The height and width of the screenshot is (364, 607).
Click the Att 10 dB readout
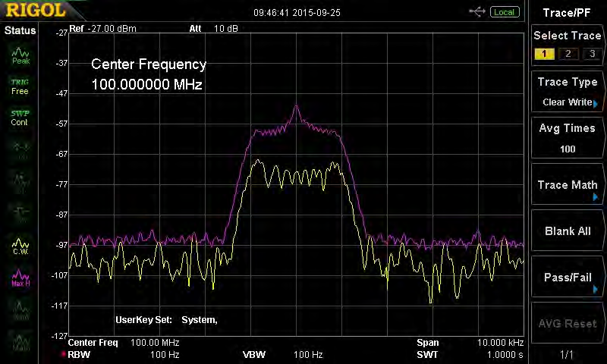[x=213, y=29]
